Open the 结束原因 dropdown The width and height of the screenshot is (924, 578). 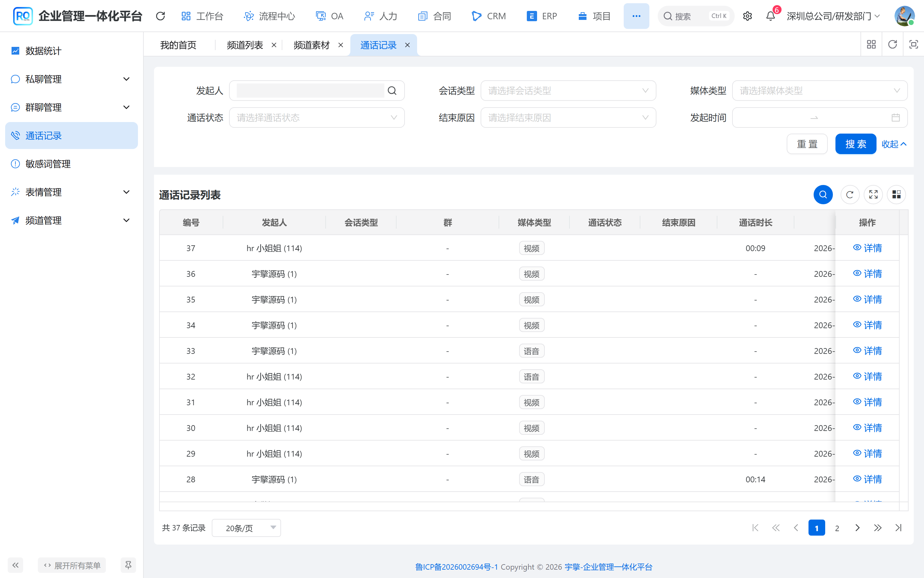pos(568,118)
